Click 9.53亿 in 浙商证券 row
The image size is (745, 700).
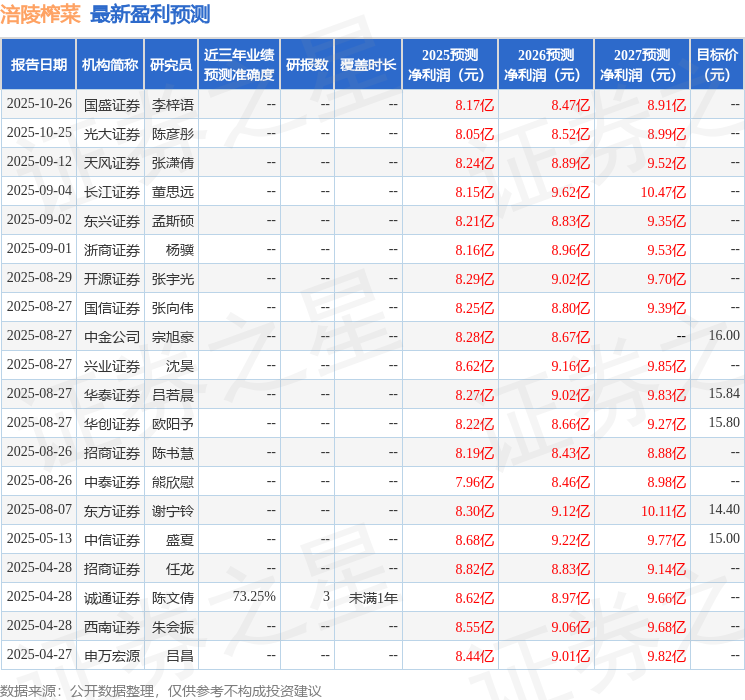(666, 250)
